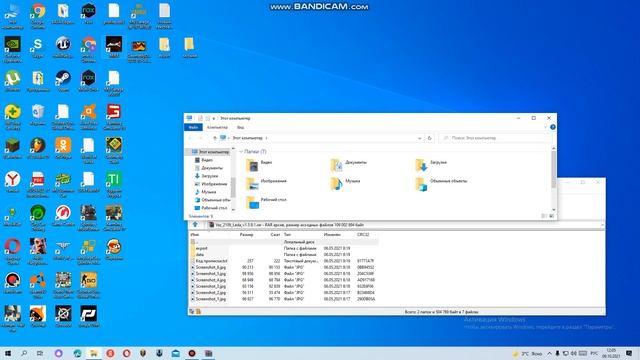Viewport: 640px width, 360px height.
Task: Open File Explorer from the taskbar
Action: 93,353
